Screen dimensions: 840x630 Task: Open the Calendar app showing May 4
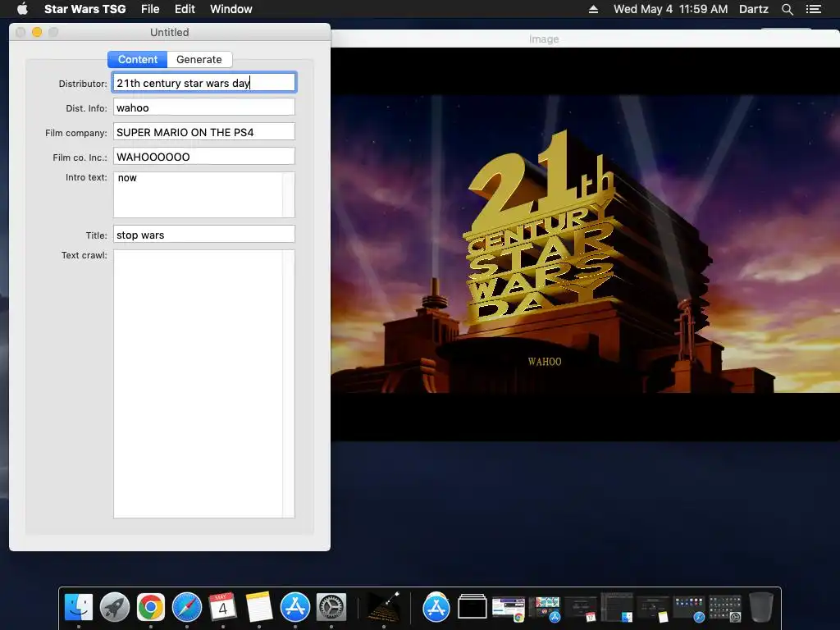pos(223,607)
